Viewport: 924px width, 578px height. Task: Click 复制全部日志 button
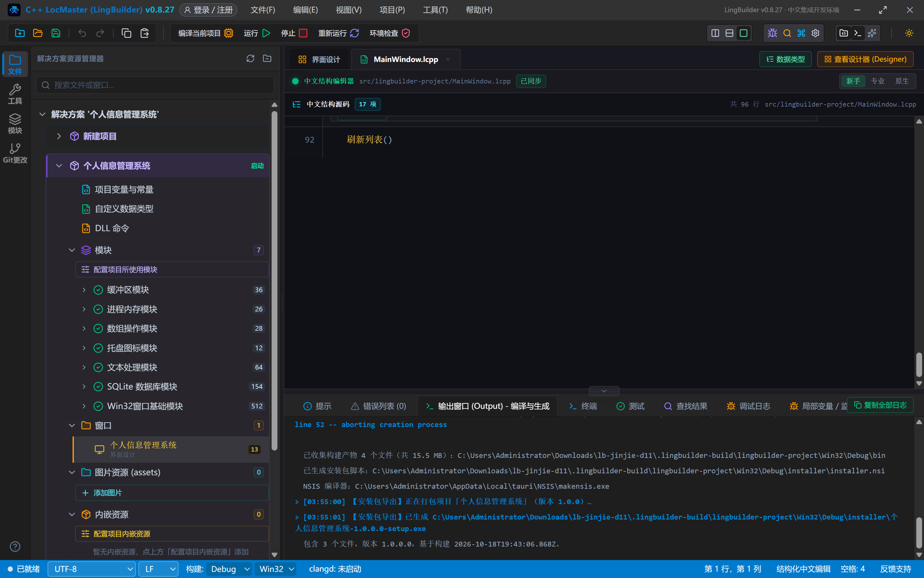[x=880, y=405]
